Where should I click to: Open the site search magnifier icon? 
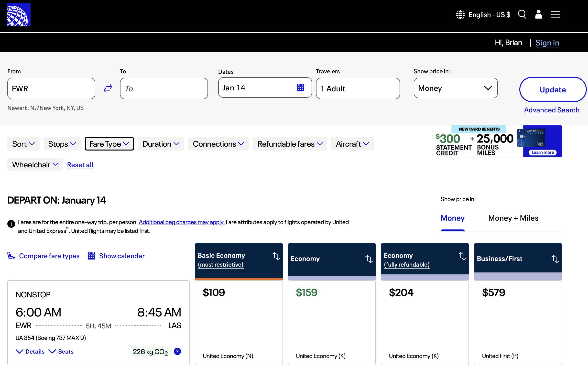tap(522, 14)
